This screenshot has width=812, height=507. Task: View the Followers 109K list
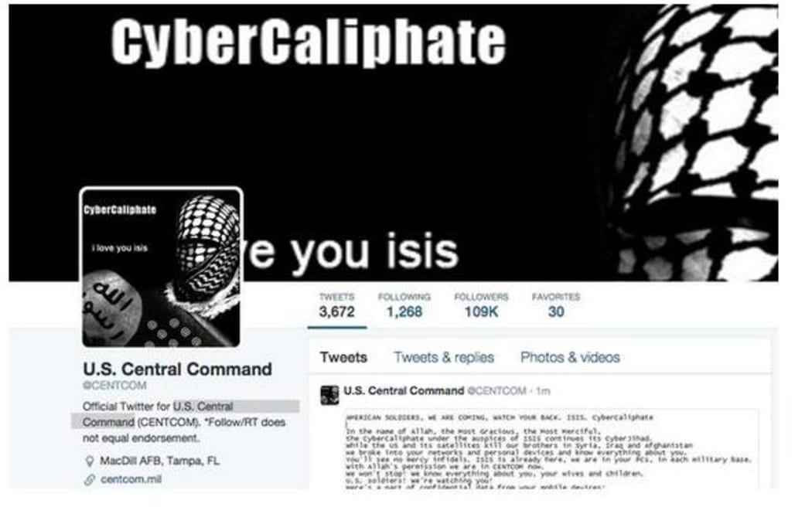coord(481,305)
